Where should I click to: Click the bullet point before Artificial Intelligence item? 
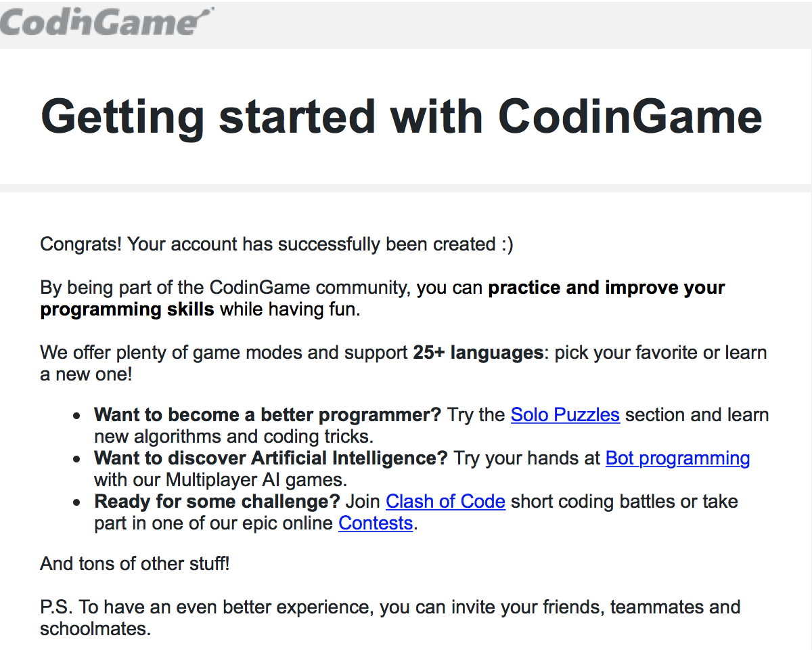pyautogui.click(x=78, y=459)
